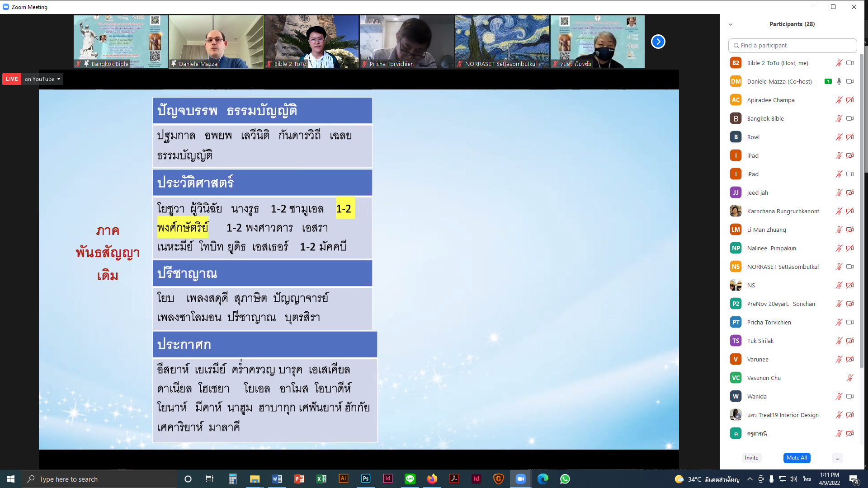Open PowerPoint from taskbar
Screen dimensions: 868x488
(x=299, y=479)
